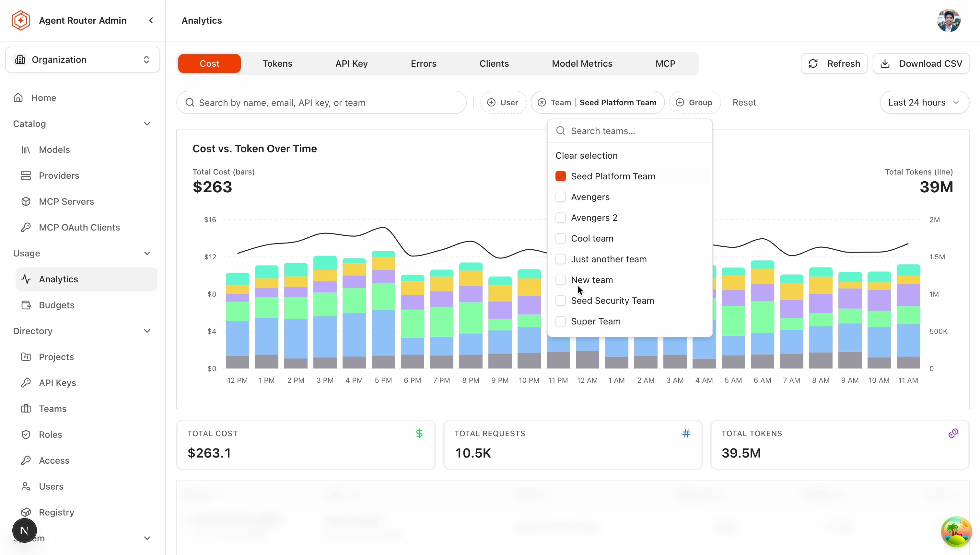Click the Analytics pulse icon

tap(26, 279)
